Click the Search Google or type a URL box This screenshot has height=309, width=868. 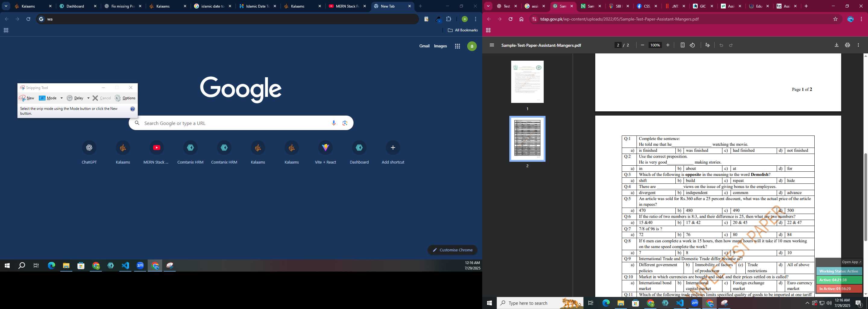(x=241, y=123)
